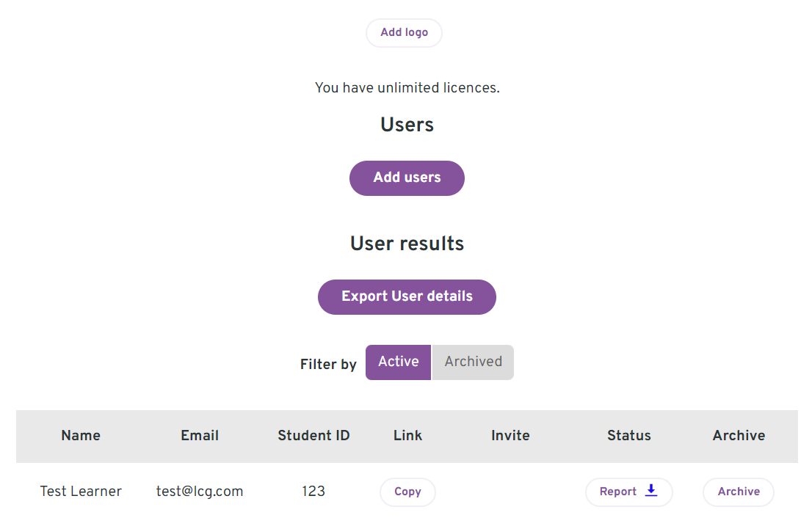Click the Link column header
This screenshot has height=529, width=812.
pos(407,436)
